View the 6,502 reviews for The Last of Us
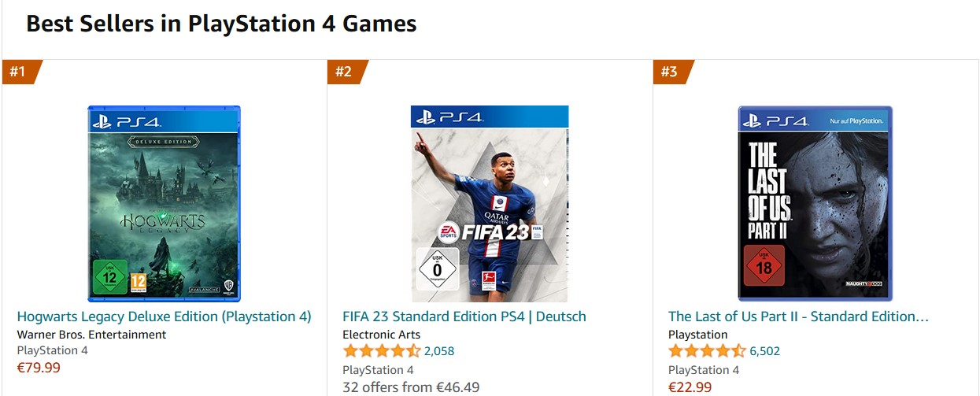 click(x=764, y=351)
